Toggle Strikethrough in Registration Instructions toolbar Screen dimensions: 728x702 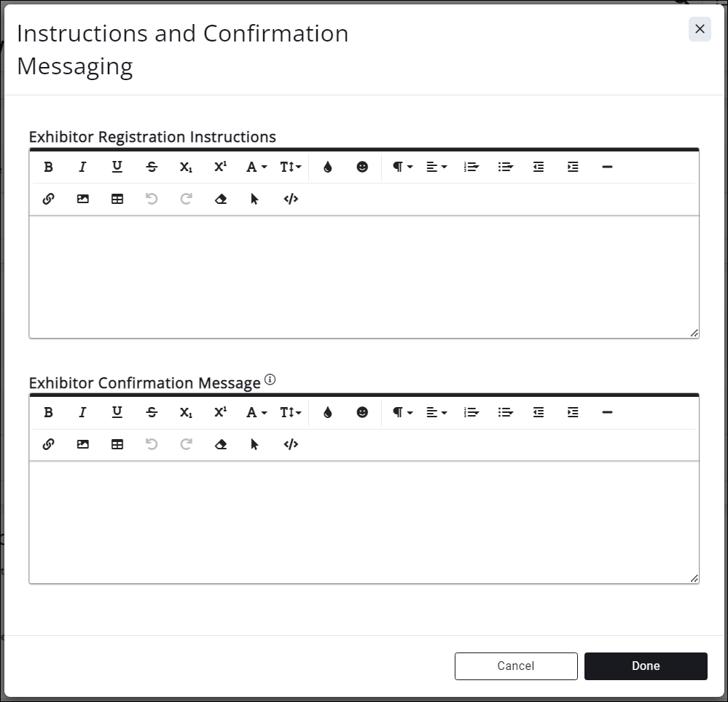152,167
